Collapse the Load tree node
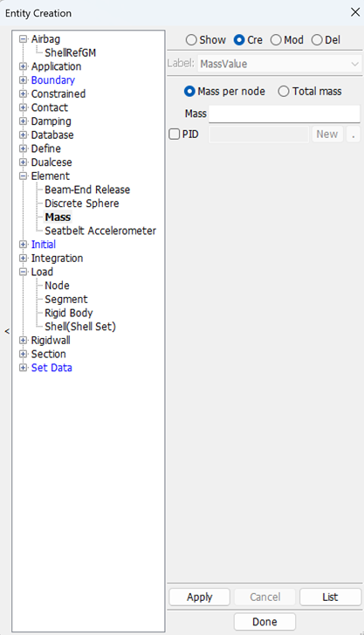This screenshot has width=364, height=635. pyautogui.click(x=24, y=273)
